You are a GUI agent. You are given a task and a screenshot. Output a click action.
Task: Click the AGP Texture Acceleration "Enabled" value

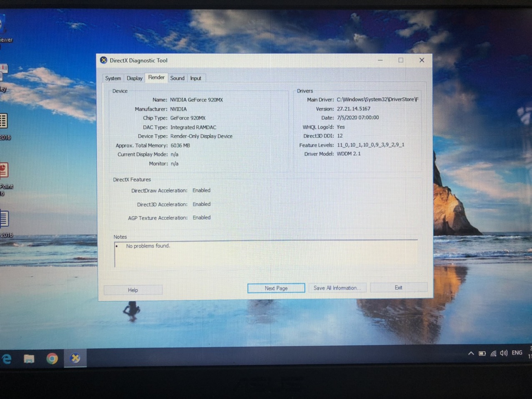click(x=201, y=217)
